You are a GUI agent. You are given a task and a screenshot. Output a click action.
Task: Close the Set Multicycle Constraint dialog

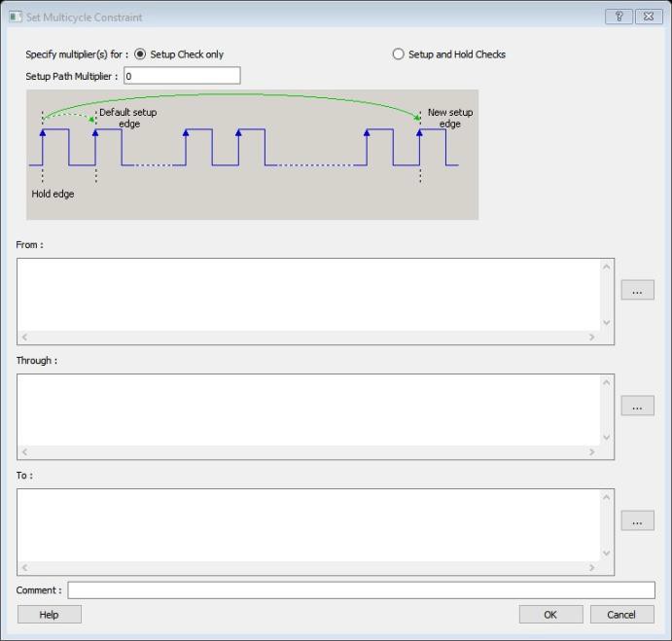tap(647, 18)
